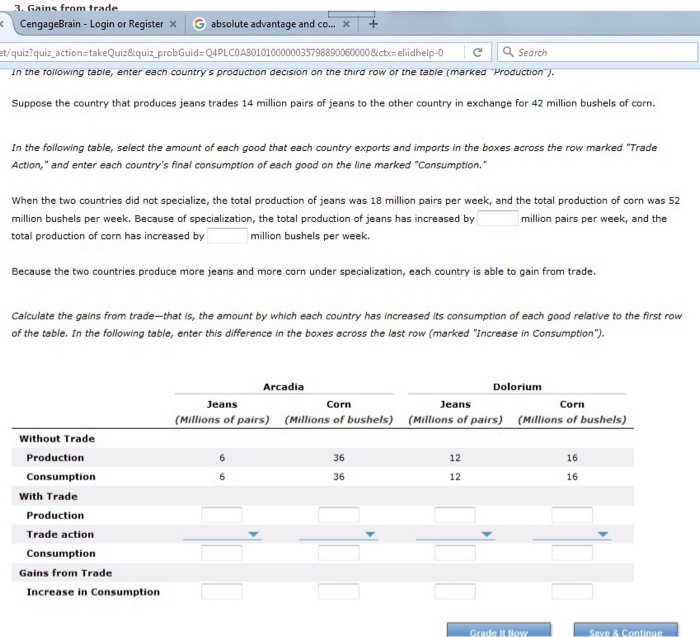The width and height of the screenshot is (700, 637).
Task: Click the Trade action row label
Action: tap(60, 534)
